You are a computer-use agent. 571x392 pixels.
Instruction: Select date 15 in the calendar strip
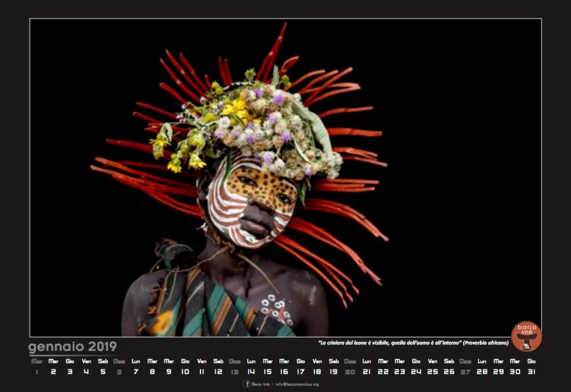tap(268, 372)
